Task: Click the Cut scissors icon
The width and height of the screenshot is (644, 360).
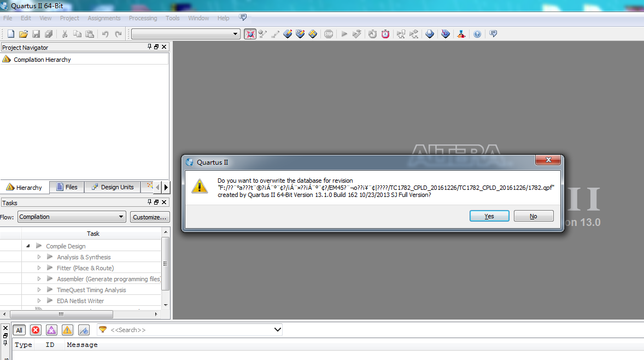Action: [x=65, y=34]
